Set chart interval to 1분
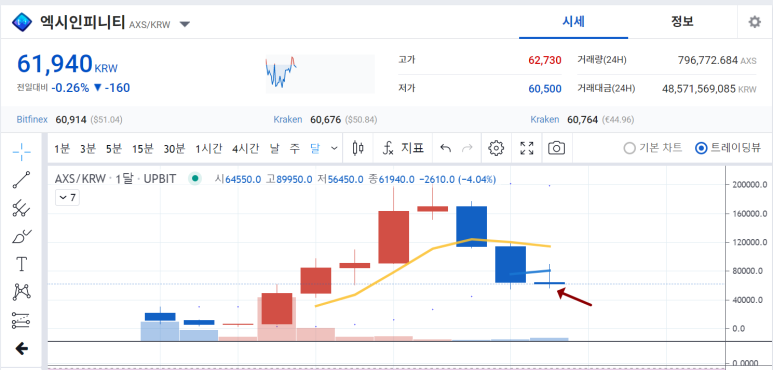This screenshot has width=773, height=370. (x=62, y=148)
